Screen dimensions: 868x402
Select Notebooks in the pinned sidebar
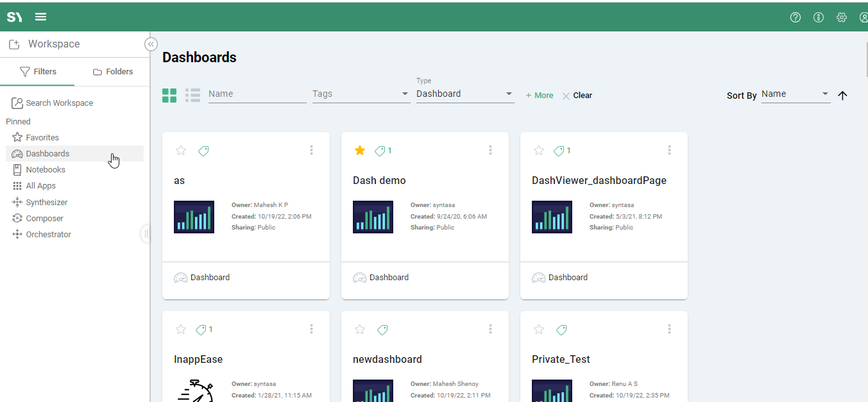point(46,170)
